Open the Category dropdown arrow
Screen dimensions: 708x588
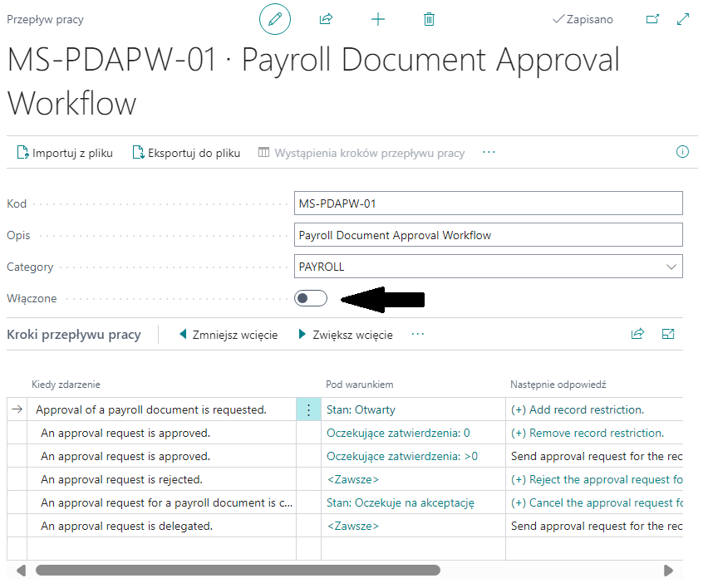[x=671, y=267]
